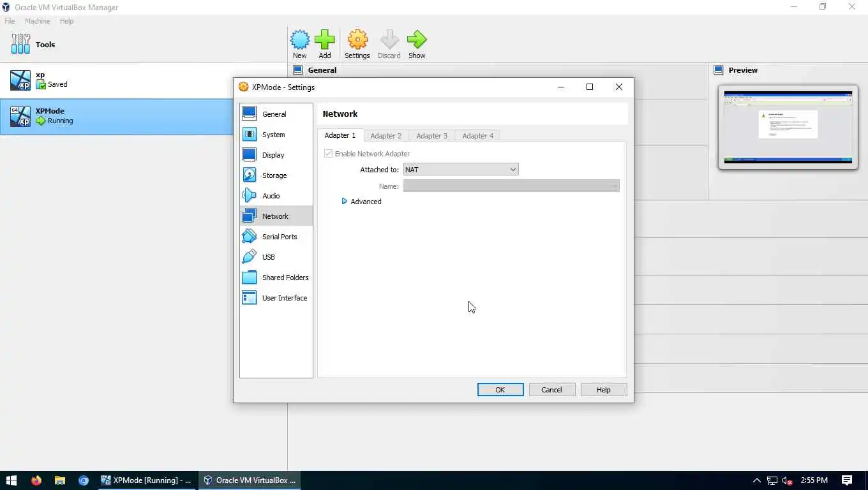Select the Tools icon in left pane
Viewport: 868px width, 490px height.
click(20, 44)
